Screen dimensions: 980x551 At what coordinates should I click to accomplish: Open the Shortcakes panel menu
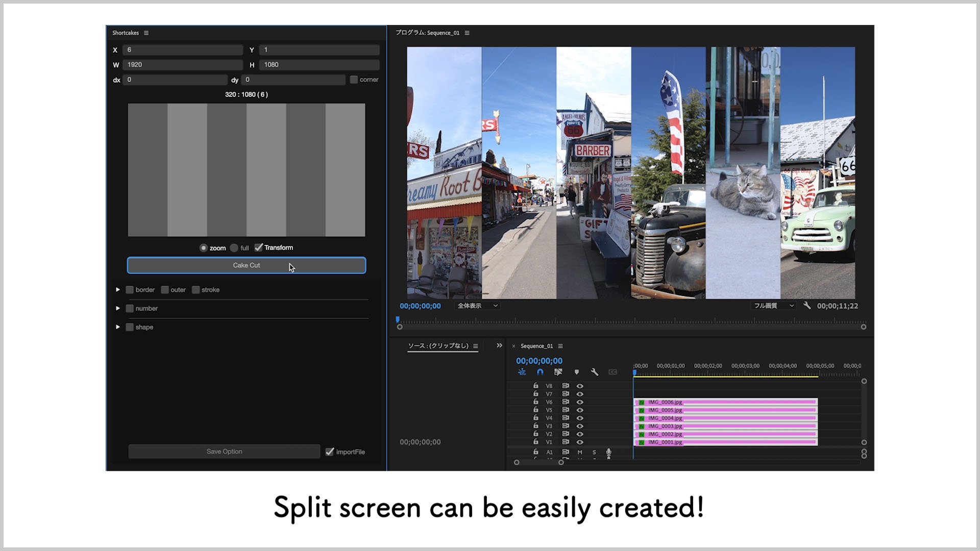[x=146, y=33]
